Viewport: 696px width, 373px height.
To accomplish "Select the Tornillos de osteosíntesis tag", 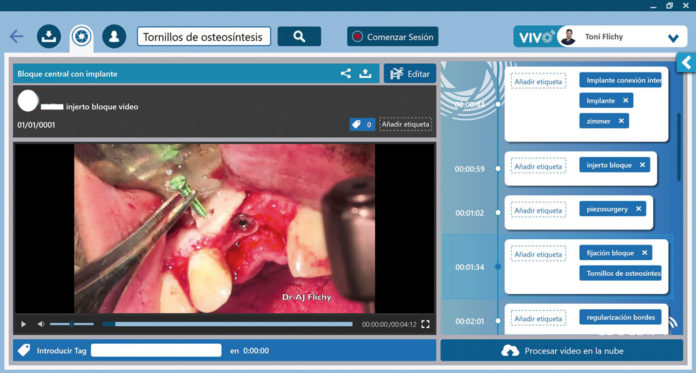I will coord(621,274).
